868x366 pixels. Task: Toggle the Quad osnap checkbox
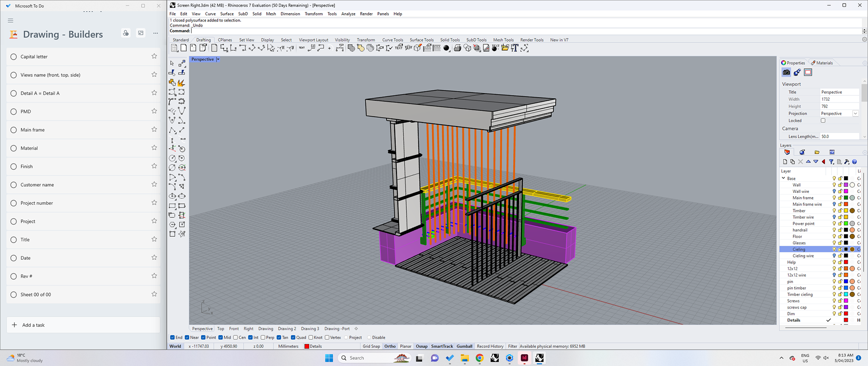click(x=293, y=338)
